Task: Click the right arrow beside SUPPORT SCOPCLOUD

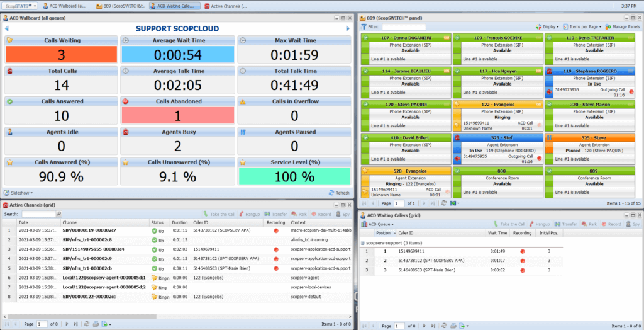Action: coord(347,28)
